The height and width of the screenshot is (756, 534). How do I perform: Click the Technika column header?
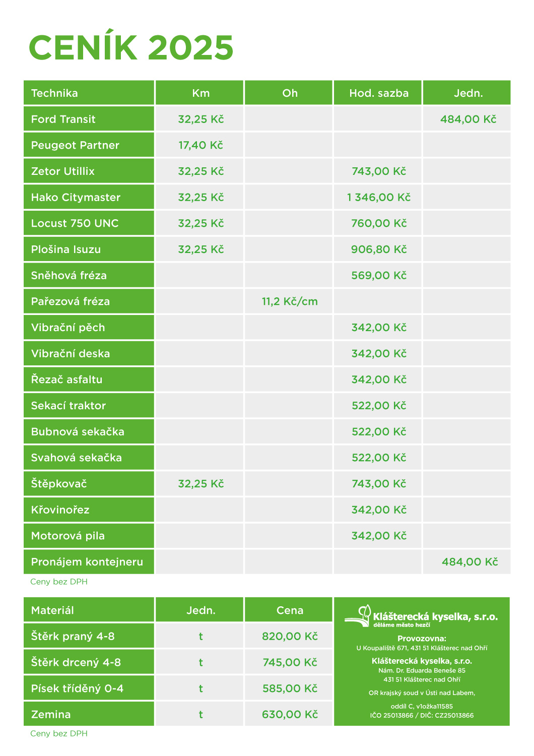pyautogui.click(x=89, y=93)
